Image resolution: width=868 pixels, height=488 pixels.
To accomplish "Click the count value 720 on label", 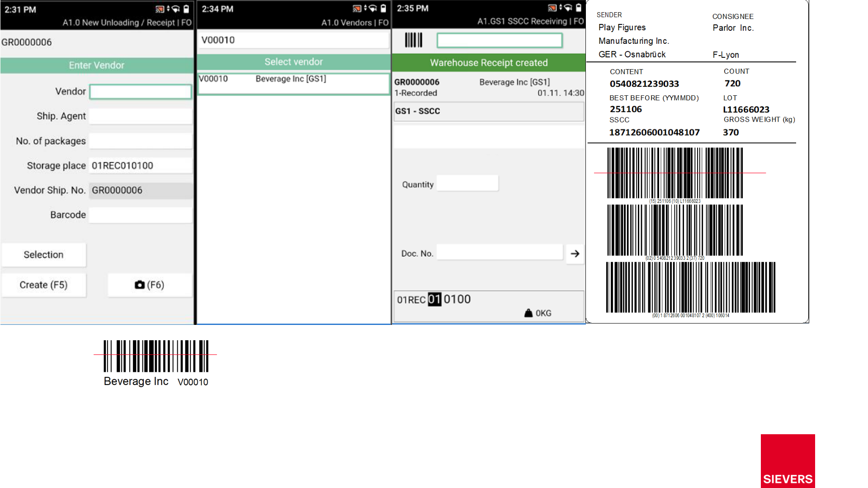I will tap(732, 84).
